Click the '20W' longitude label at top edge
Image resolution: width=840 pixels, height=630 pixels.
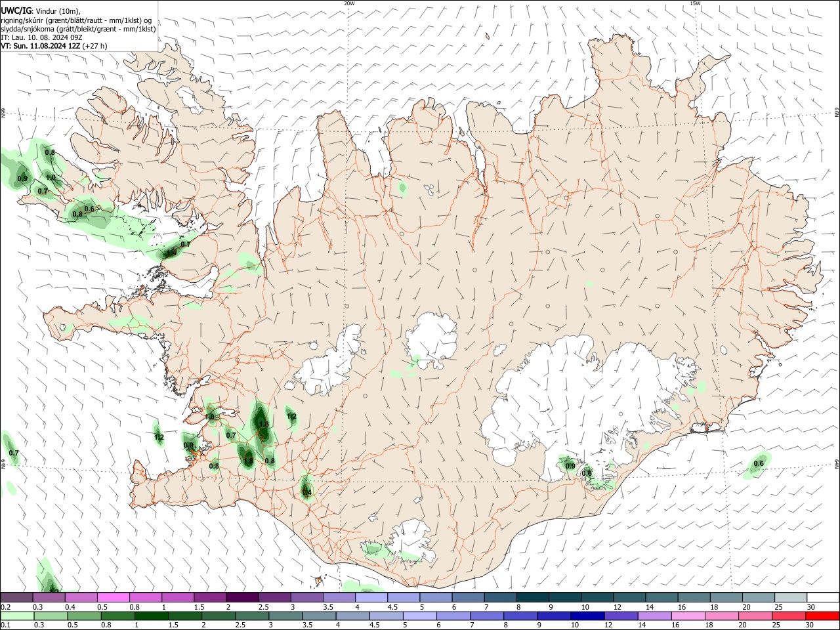click(349, 3)
